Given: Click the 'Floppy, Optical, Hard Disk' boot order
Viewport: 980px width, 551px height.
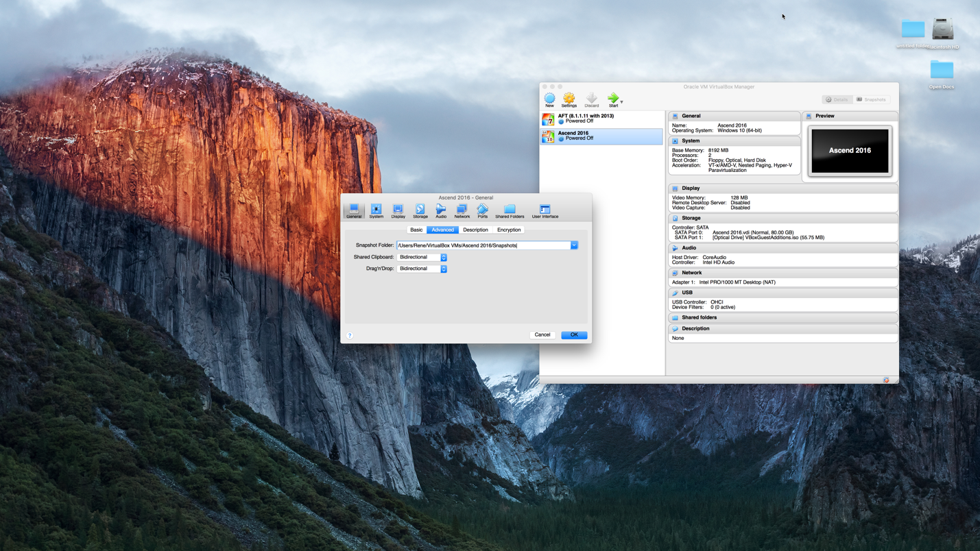Looking at the screenshot, I should coord(737,160).
